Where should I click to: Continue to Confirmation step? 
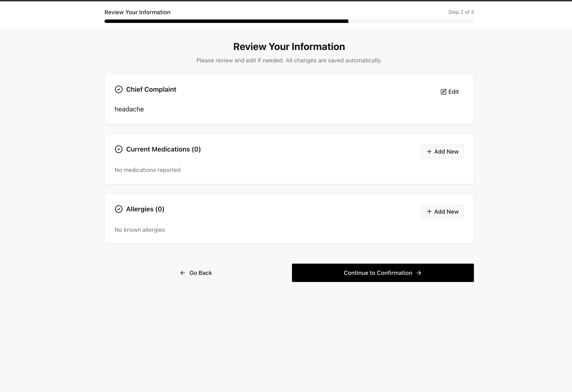pos(382,273)
